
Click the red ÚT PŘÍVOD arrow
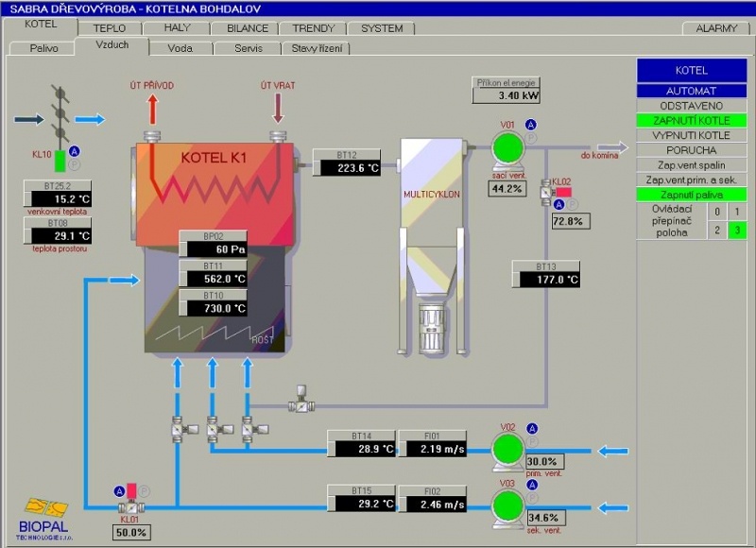point(152,110)
